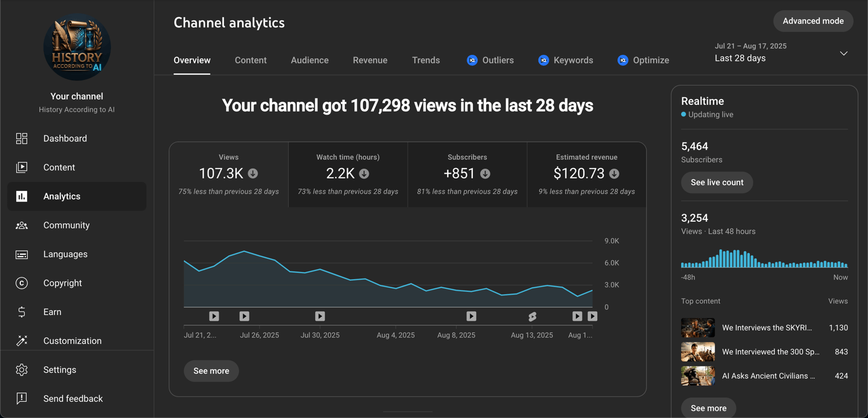
Task: Open the Copyright circle-C icon
Action: click(21, 283)
